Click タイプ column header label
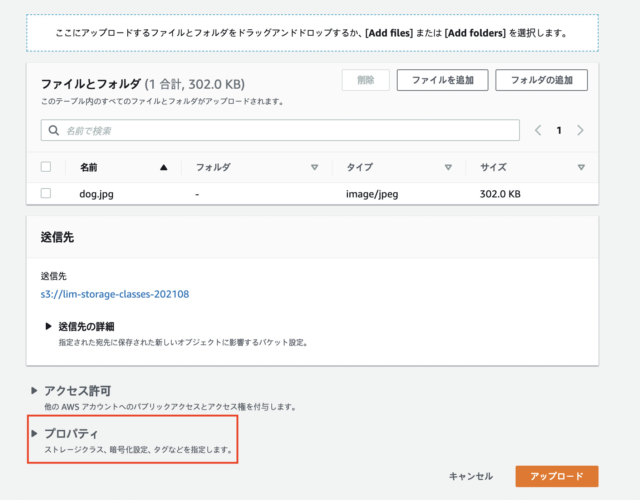 [x=360, y=167]
